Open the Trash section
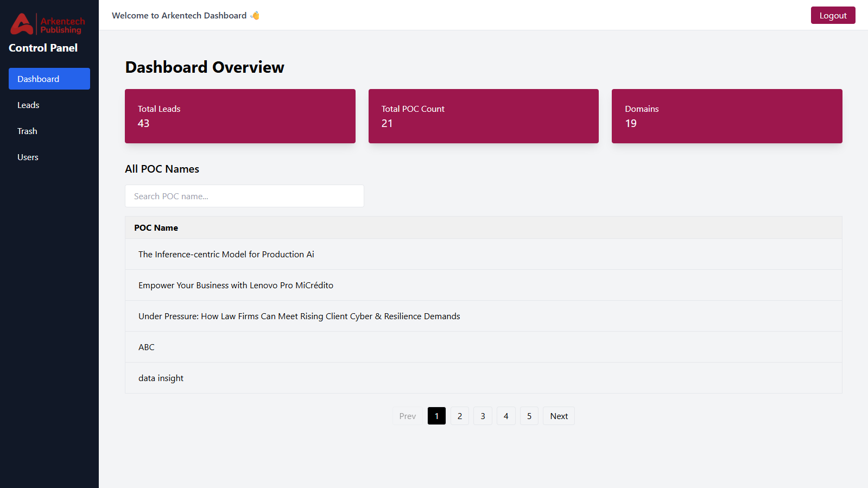Image resolution: width=868 pixels, height=488 pixels. pyautogui.click(x=27, y=131)
